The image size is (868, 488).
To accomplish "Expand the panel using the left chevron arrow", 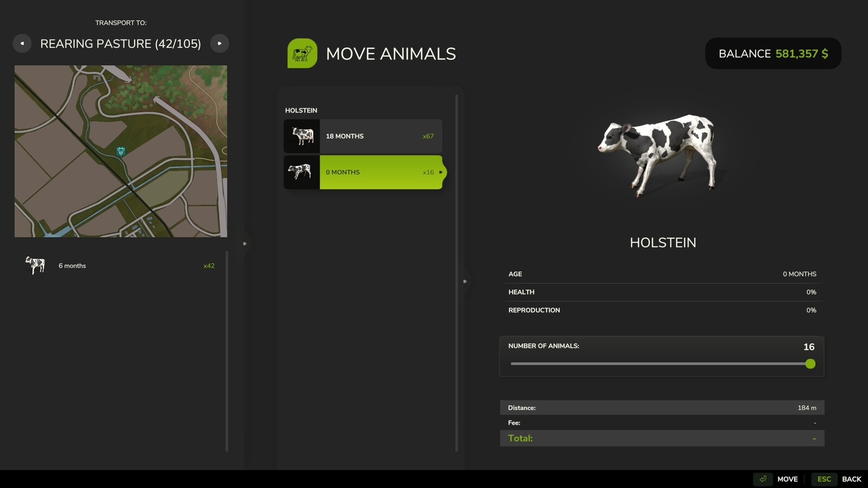I will 246,244.
